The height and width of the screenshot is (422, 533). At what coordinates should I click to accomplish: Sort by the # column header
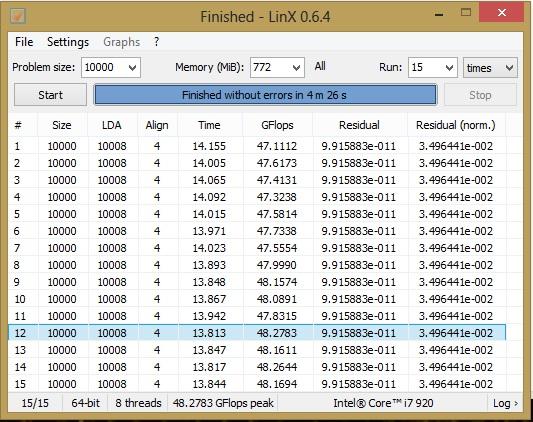tap(23, 125)
